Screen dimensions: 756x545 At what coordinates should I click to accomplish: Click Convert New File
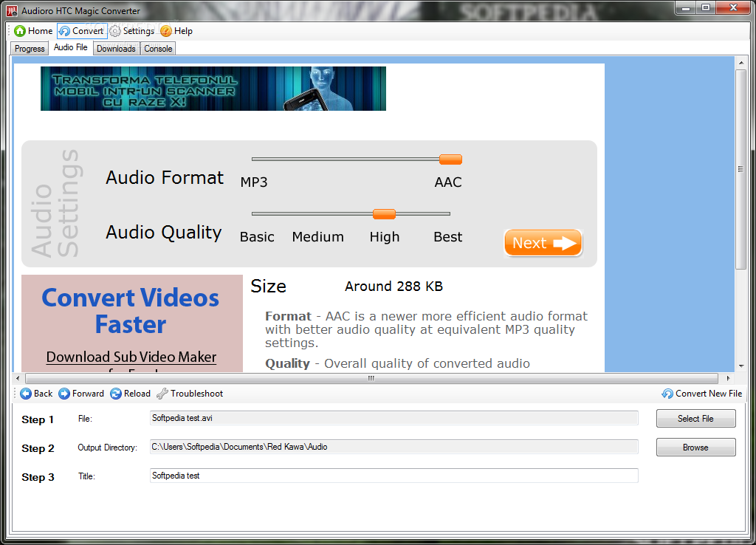[x=701, y=394]
